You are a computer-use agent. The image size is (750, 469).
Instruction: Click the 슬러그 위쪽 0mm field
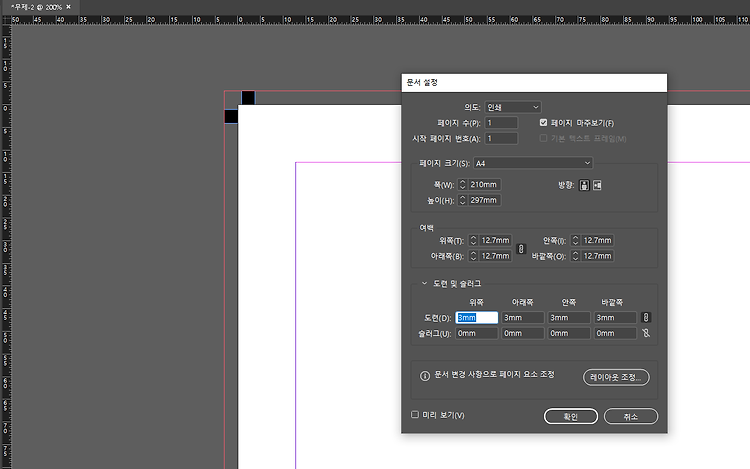pyautogui.click(x=476, y=333)
